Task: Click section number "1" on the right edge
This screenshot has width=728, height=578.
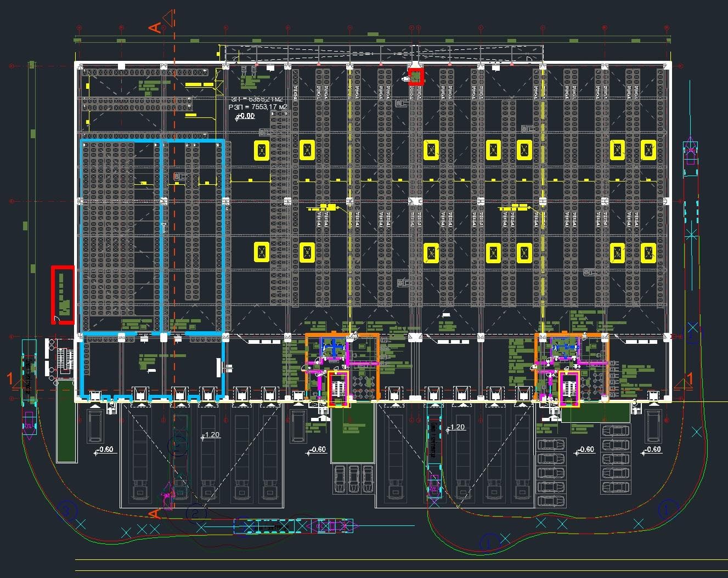Action: (x=690, y=378)
